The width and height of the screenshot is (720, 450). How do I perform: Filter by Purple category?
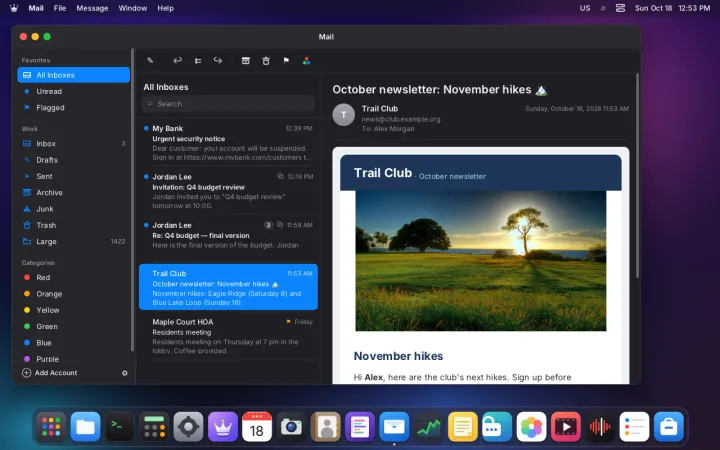(x=73, y=359)
